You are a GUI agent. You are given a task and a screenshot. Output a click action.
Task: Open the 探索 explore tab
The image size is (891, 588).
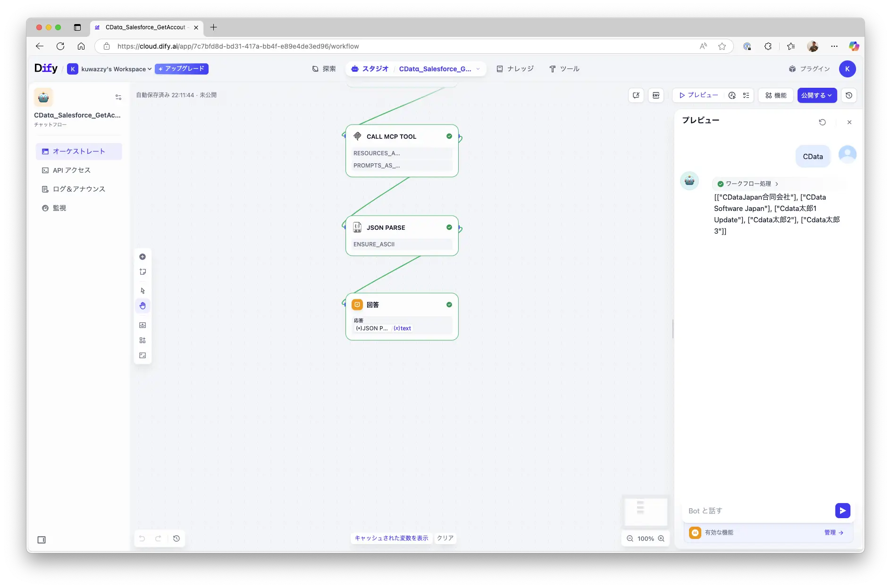coord(324,69)
